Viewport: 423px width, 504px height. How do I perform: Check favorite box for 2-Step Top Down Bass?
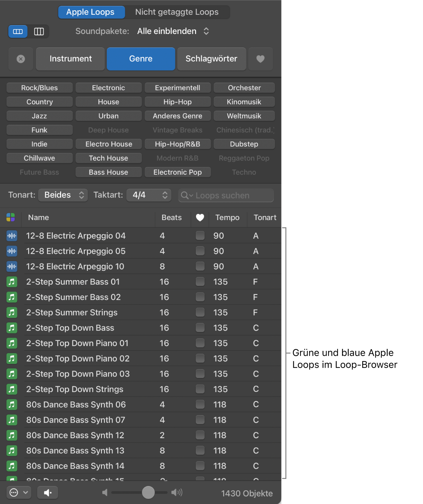[x=200, y=328]
